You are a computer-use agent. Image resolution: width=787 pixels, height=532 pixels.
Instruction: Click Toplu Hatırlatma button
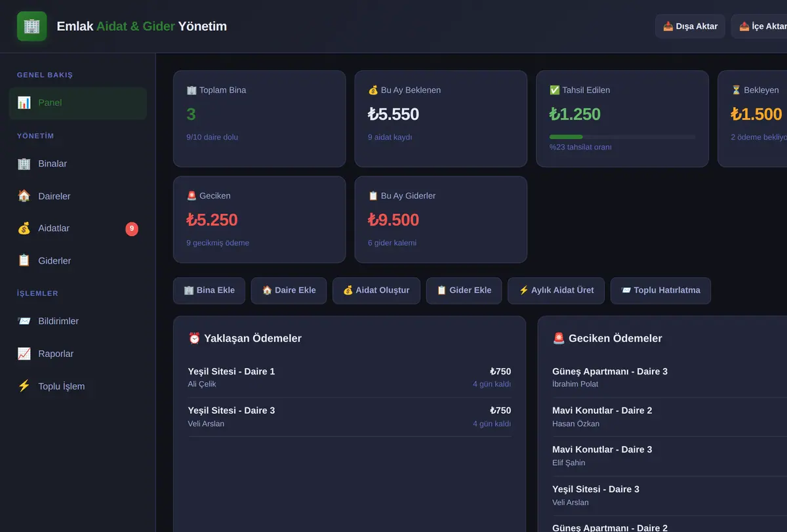pos(660,291)
